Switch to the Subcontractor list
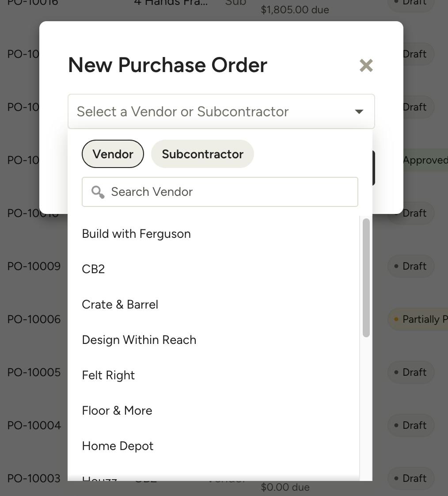Image resolution: width=448 pixels, height=496 pixels. 202,154
